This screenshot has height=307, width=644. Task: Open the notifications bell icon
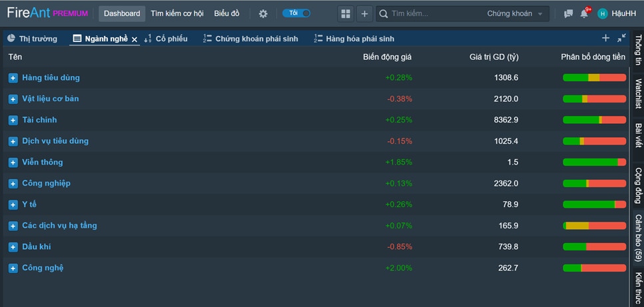pos(584,13)
